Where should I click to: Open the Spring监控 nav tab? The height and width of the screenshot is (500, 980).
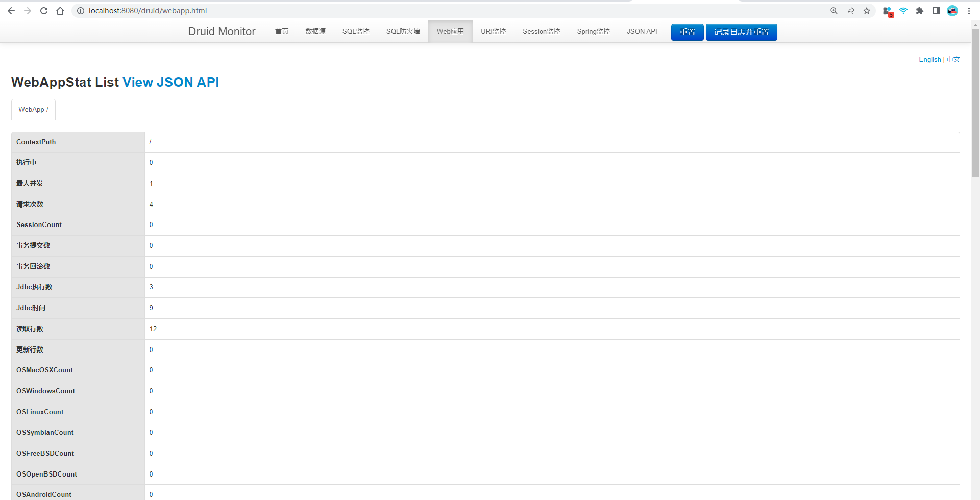[593, 31]
